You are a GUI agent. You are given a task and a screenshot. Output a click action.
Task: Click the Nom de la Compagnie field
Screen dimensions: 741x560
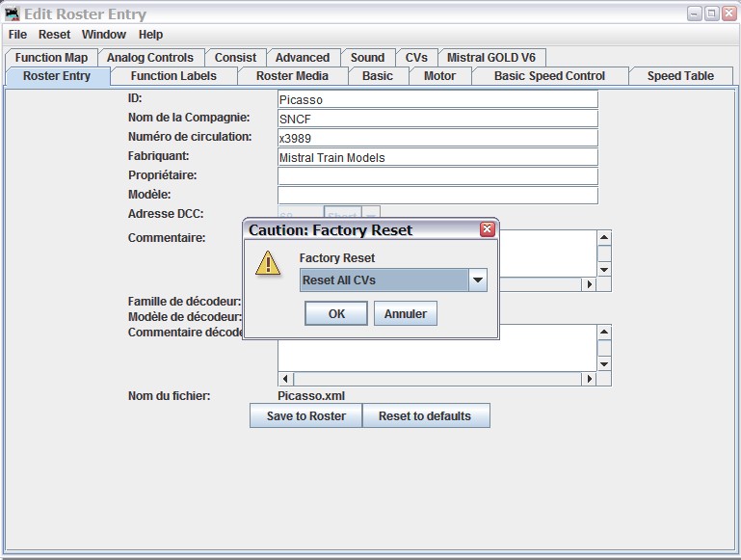tap(437, 120)
